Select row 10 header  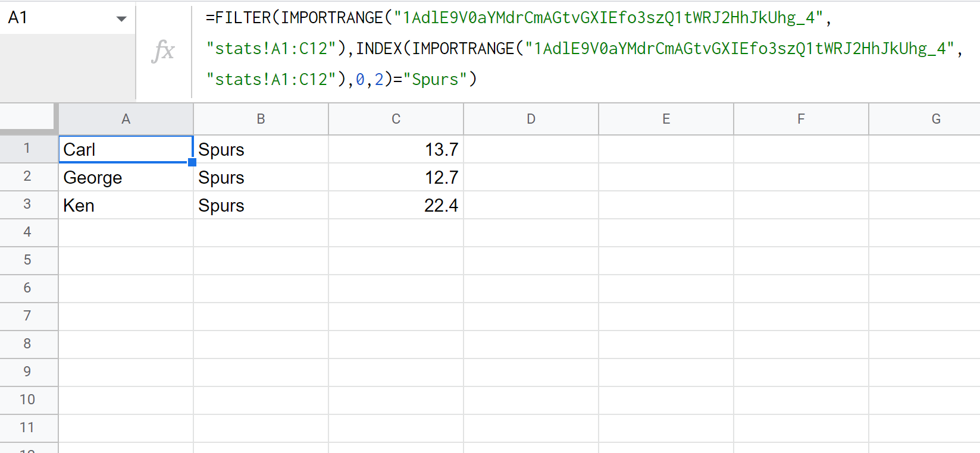click(x=27, y=400)
